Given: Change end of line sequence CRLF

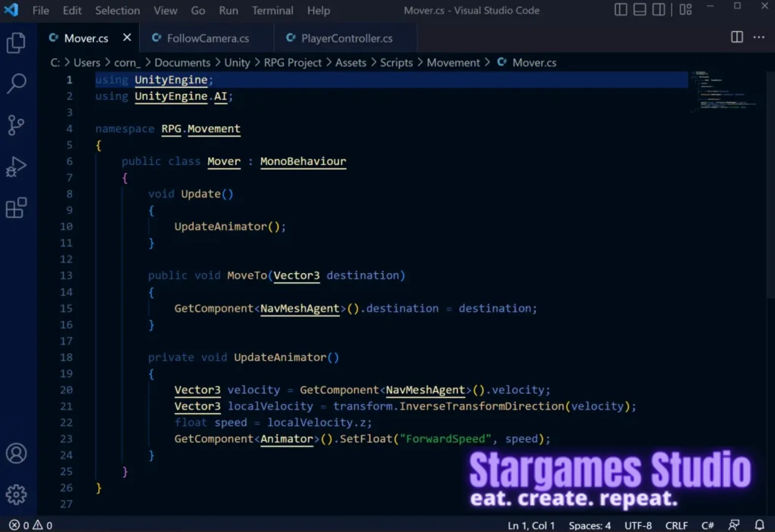Looking at the screenshot, I should 676,525.
